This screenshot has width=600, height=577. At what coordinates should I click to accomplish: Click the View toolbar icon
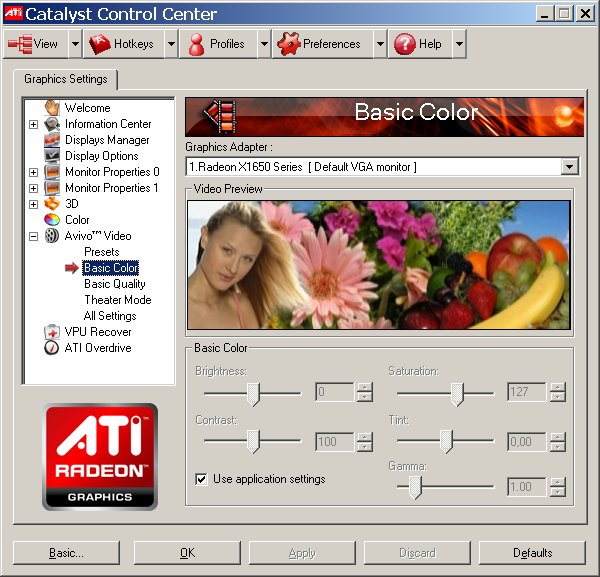click(20, 44)
